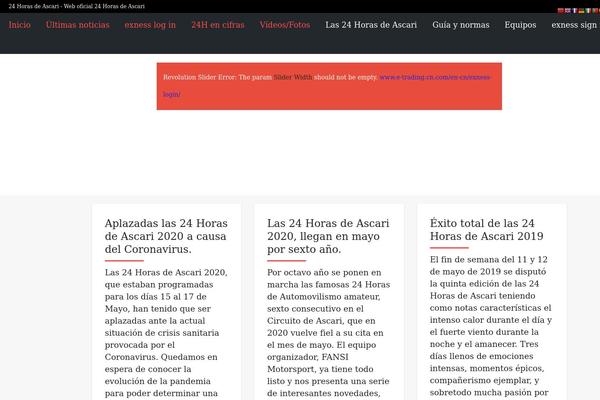Click the 'Revolution Slider Error' message text
This screenshot has height=400, width=600.
270,77
